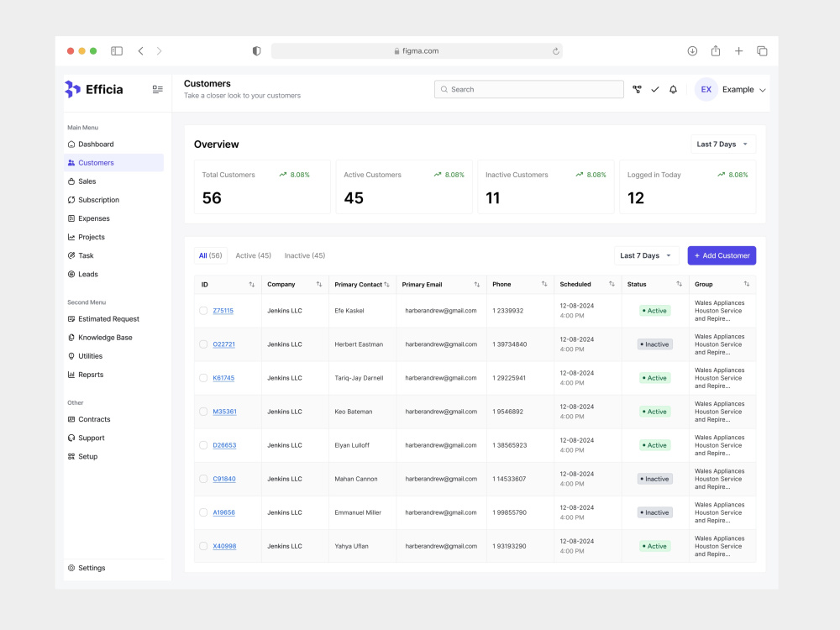840x630 pixels.
Task: Open Task menu item
Action: (113, 255)
